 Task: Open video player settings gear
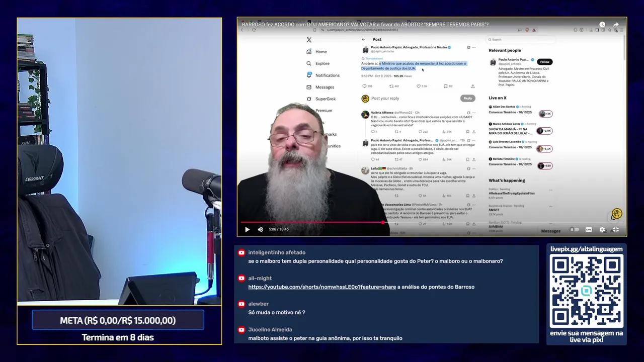coord(602,230)
